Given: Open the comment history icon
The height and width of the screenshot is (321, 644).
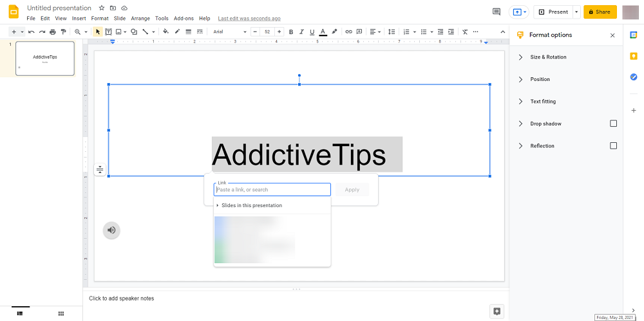Looking at the screenshot, I should coord(496,12).
